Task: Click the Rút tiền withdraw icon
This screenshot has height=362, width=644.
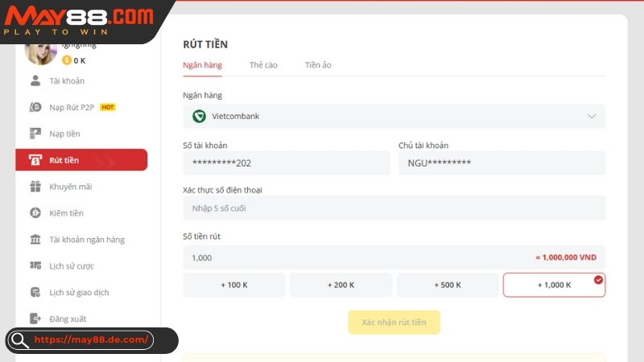Action: 35,159
